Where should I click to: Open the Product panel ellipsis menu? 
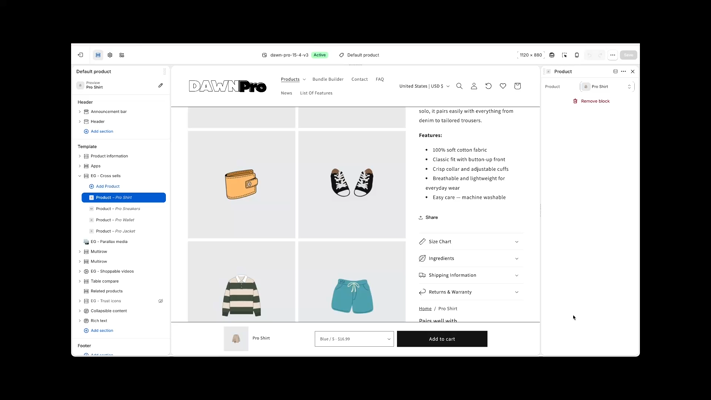click(x=623, y=71)
